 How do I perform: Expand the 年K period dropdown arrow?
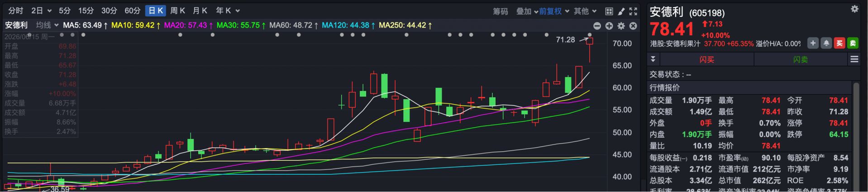[x=238, y=11]
